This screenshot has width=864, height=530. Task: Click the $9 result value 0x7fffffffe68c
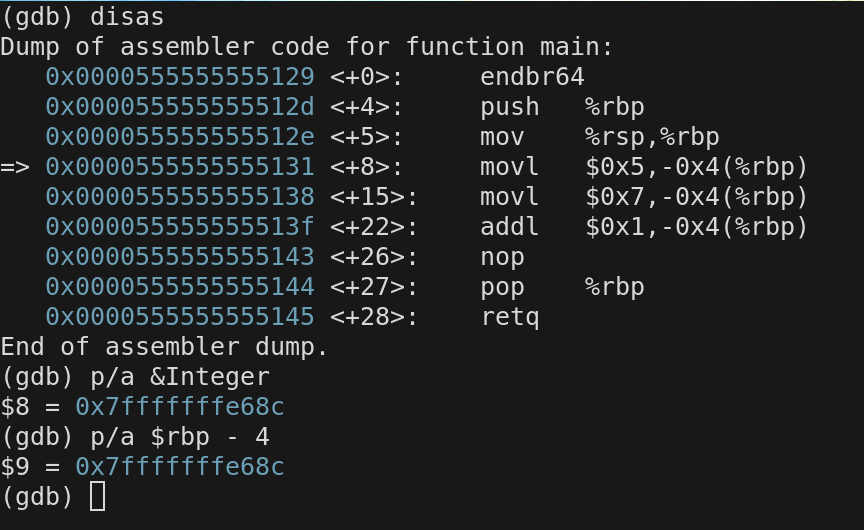180,467
